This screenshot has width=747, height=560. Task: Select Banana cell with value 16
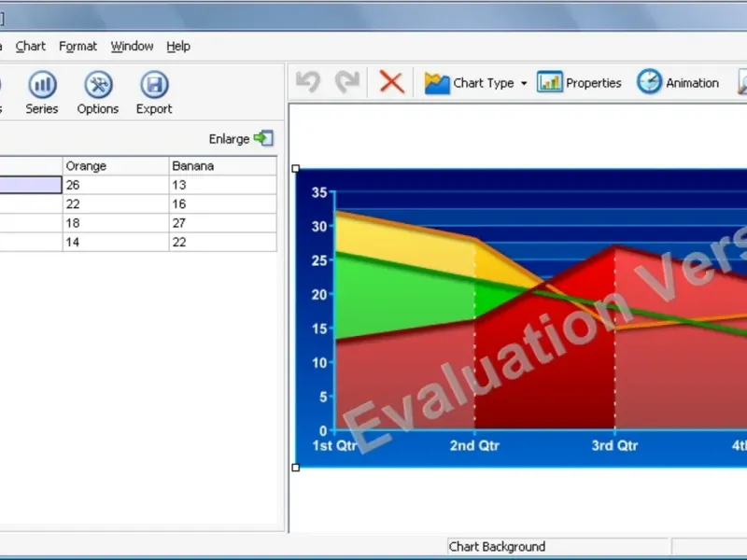223,203
